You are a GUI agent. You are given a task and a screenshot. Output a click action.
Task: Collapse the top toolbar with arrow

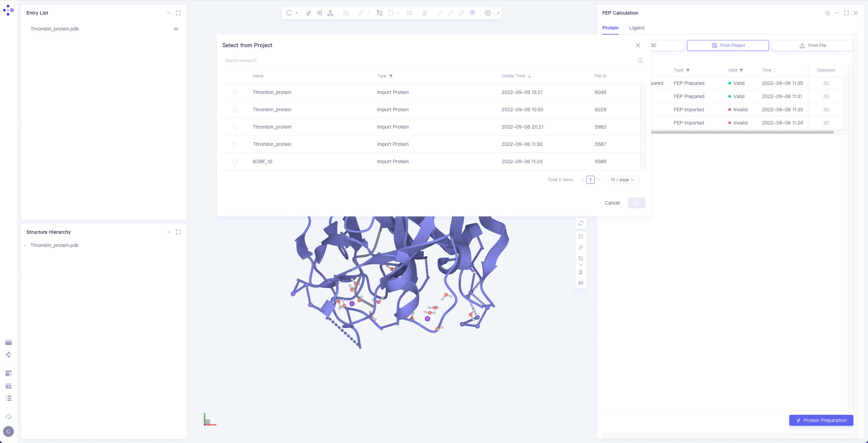click(498, 13)
